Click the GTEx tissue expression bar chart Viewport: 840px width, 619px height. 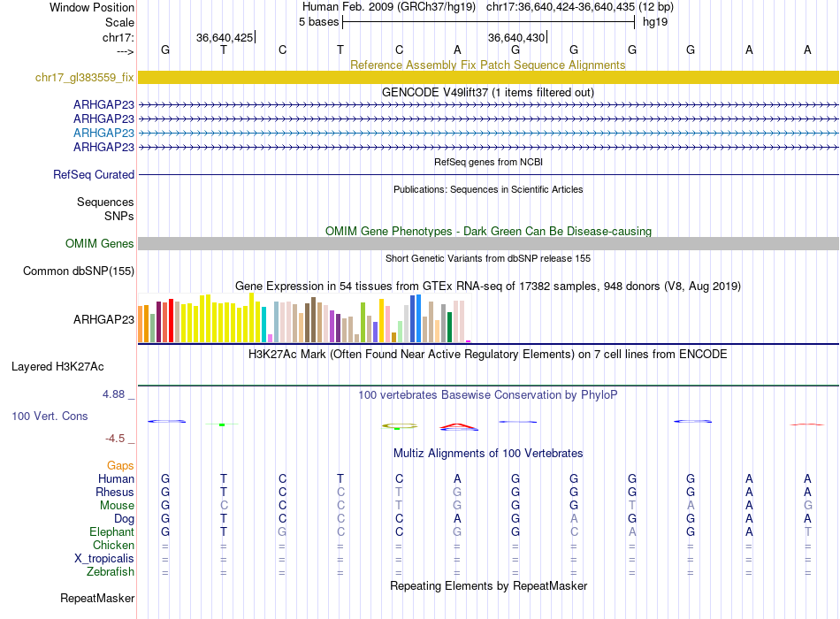point(304,317)
